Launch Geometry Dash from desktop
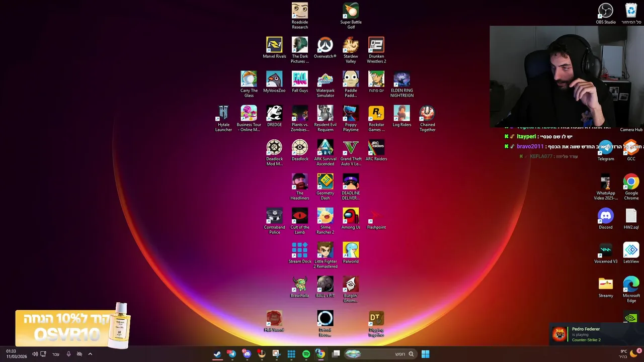Screen dimensions: 644x362 [x=325, y=187]
